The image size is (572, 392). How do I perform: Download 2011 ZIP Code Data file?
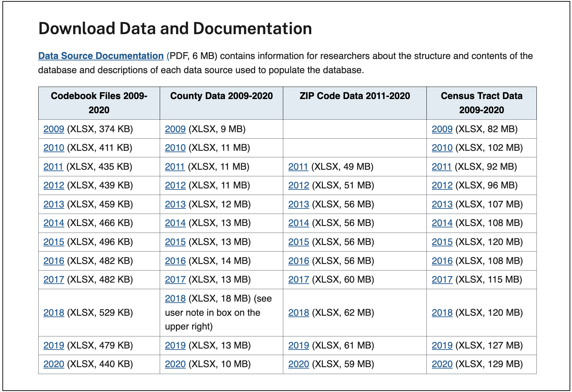[x=298, y=167]
